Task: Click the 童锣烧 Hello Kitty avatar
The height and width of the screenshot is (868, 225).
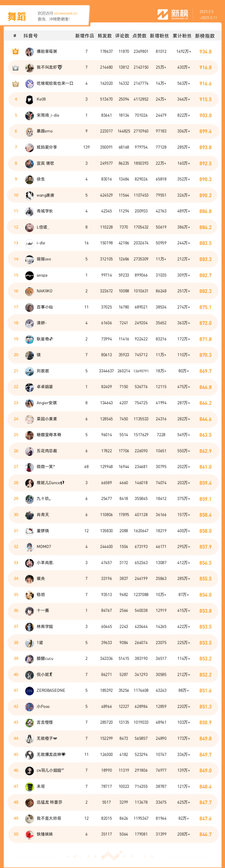Action: coord(30,531)
